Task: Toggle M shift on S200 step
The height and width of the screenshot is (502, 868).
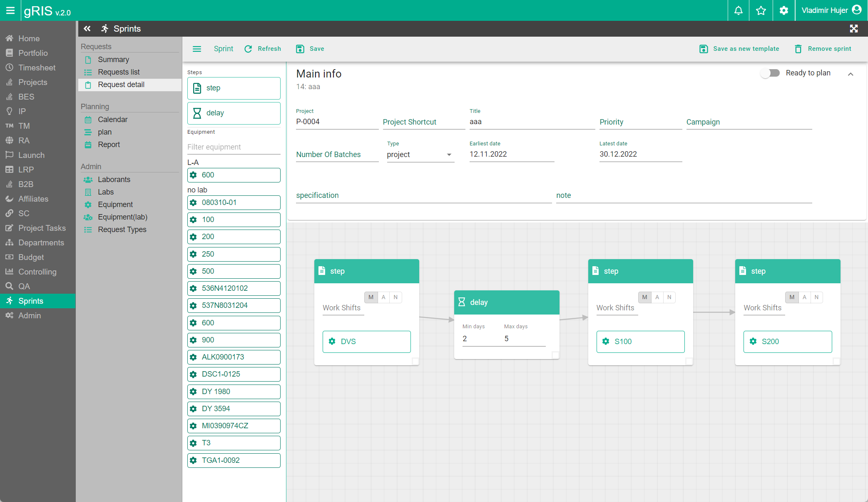Action: click(x=792, y=297)
